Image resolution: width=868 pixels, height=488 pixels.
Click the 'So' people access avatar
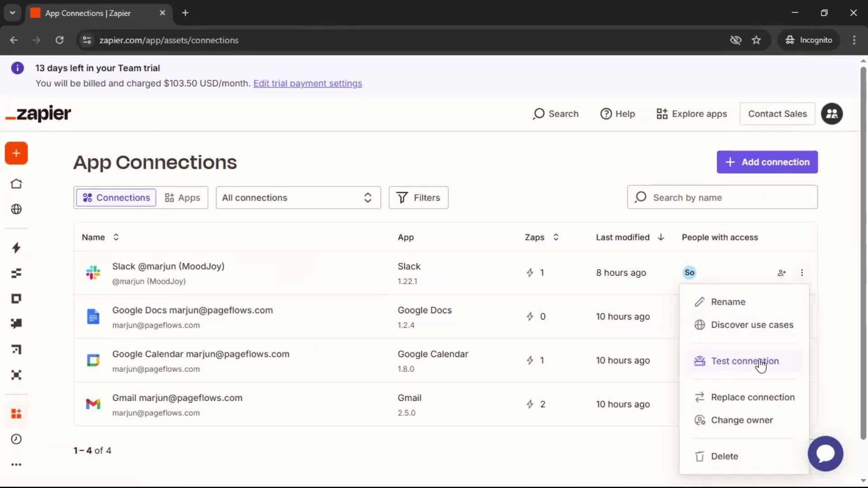(689, 272)
